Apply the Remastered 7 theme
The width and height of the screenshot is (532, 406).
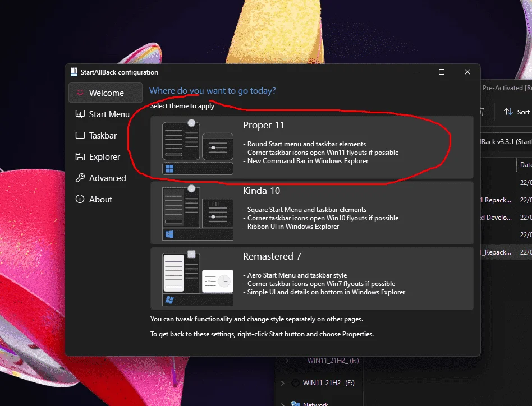click(x=312, y=278)
